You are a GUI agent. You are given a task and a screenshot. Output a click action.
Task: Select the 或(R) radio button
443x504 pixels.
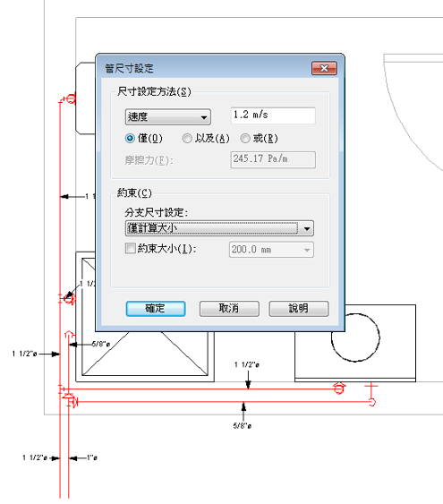[245, 139]
